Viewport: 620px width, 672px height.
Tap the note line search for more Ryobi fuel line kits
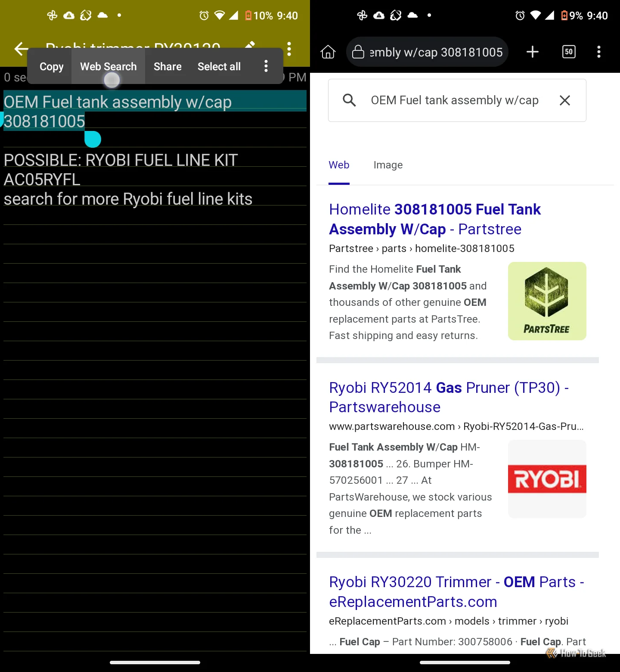pyautogui.click(x=128, y=199)
